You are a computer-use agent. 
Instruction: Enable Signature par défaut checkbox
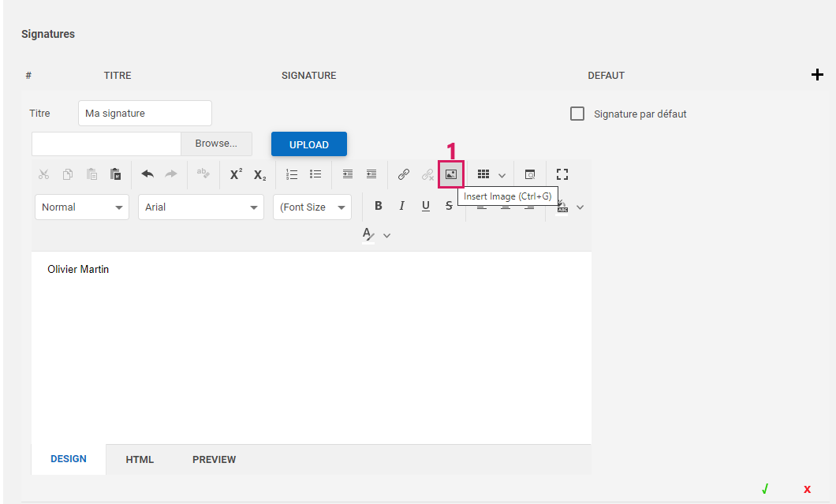[x=577, y=114]
